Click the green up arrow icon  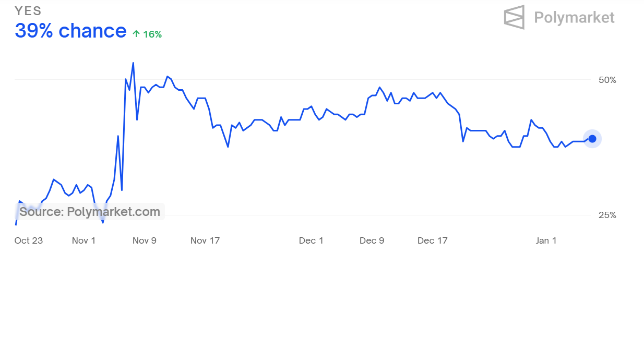pyautogui.click(x=136, y=34)
